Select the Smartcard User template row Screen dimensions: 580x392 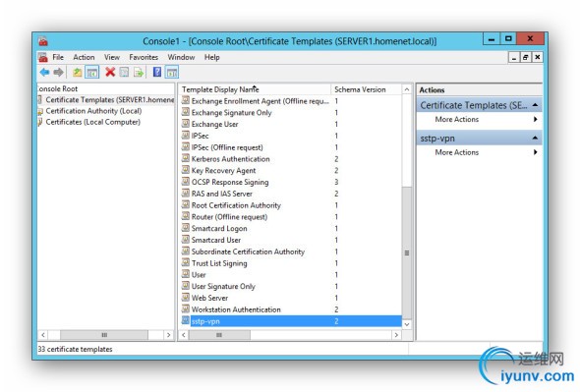(x=291, y=240)
